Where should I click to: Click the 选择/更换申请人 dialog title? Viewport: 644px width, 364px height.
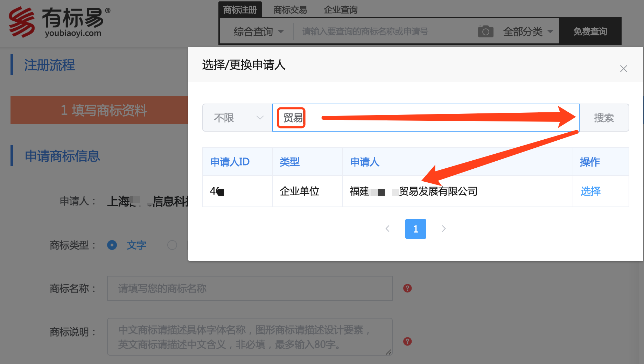tap(244, 65)
